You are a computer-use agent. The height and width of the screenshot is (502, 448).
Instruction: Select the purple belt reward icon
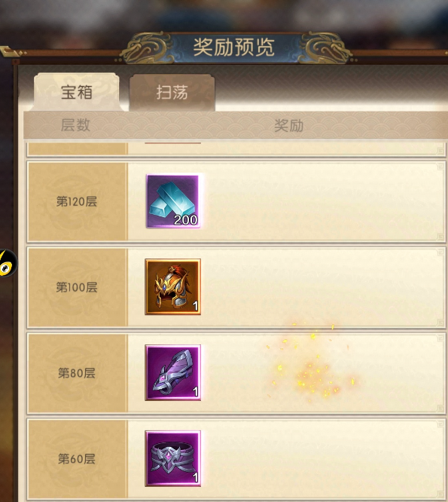pos(173,458)
